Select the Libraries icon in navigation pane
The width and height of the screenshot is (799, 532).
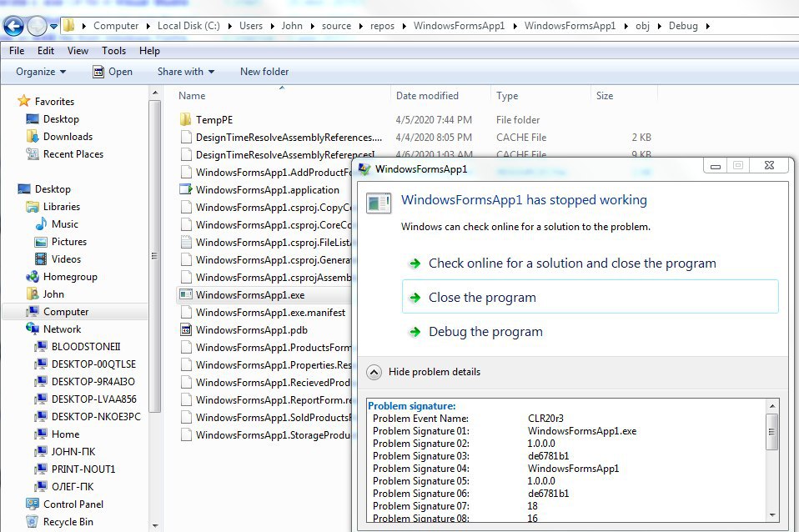click(32, 207)
